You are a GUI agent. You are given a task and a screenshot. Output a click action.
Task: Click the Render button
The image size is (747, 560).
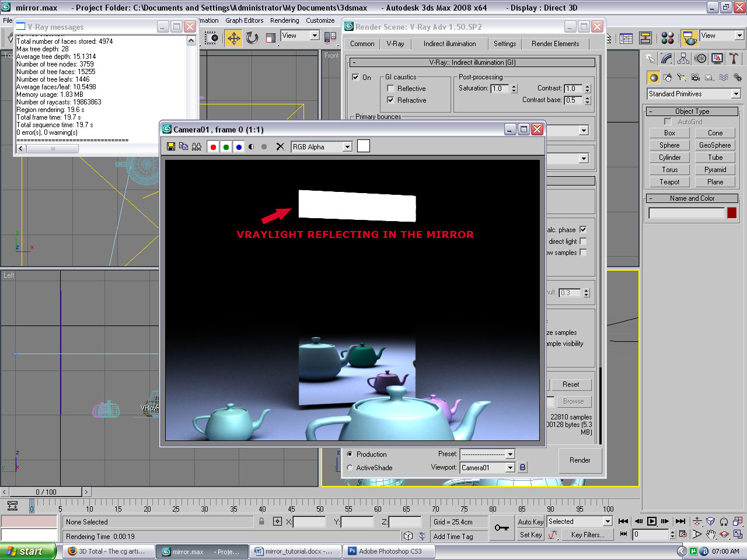pyautogui.click(x=580, y=460)
